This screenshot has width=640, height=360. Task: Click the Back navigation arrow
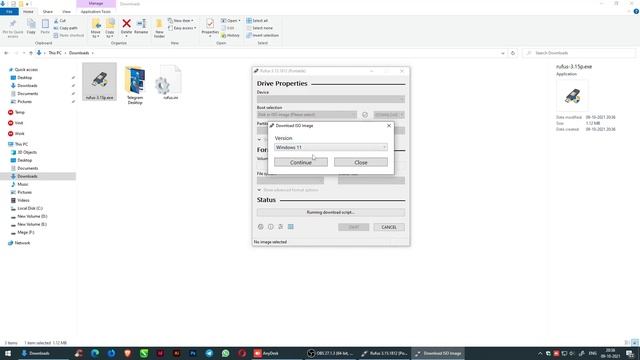tap(6, 53)
